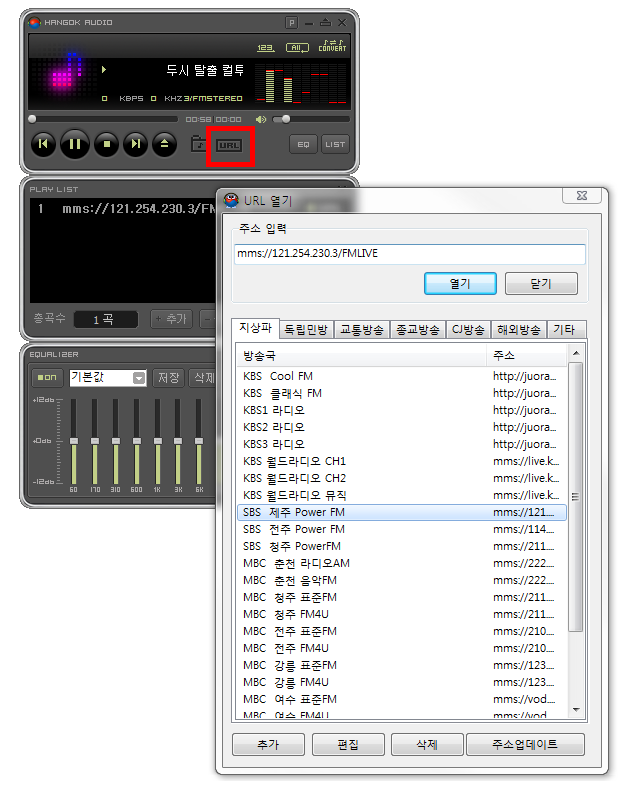Click the scroll down arrow in station list
The image size is (644, 788).
[x=576, y=710]
